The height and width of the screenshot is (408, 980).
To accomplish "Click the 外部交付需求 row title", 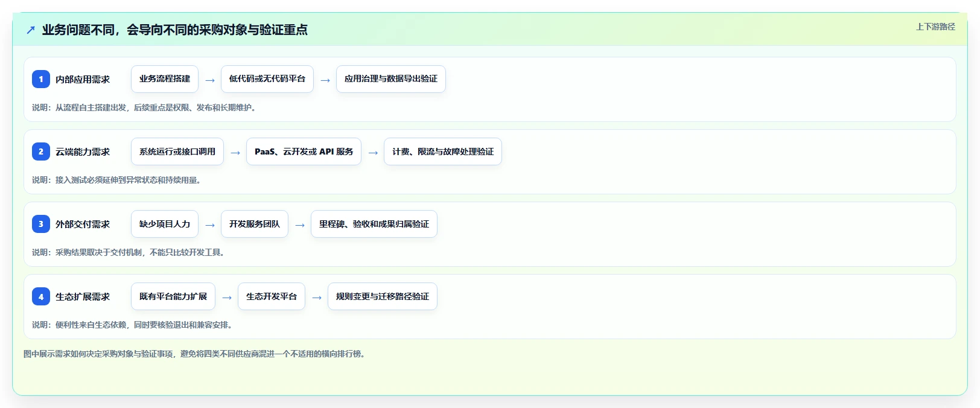I will point(83,224).
